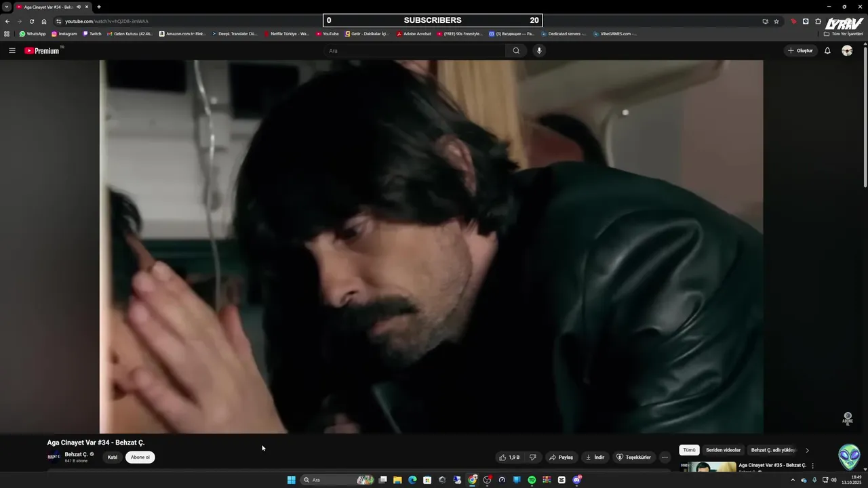Open Windows Start menu
The height and width of the screenshot is (488, 868).
point(291,480)
